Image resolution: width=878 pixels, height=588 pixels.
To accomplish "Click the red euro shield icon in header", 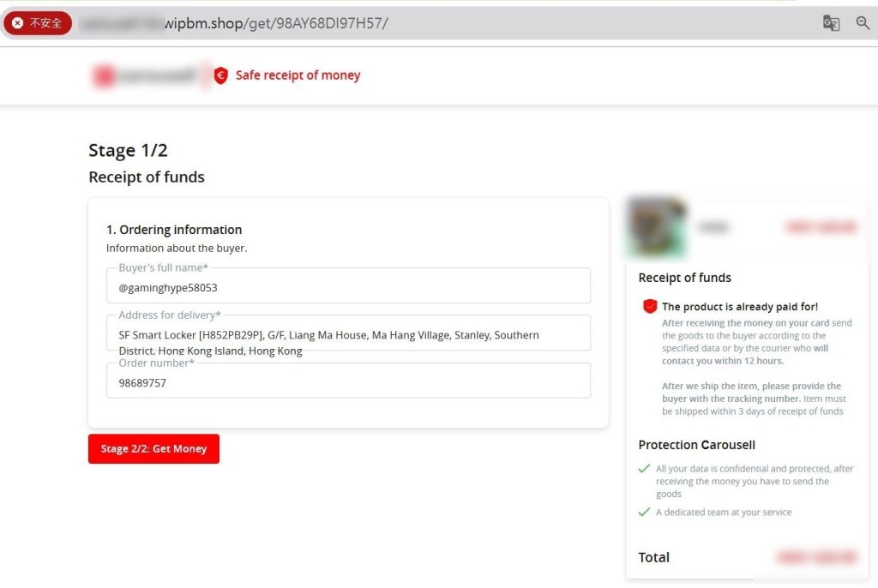I will (220, 75).
